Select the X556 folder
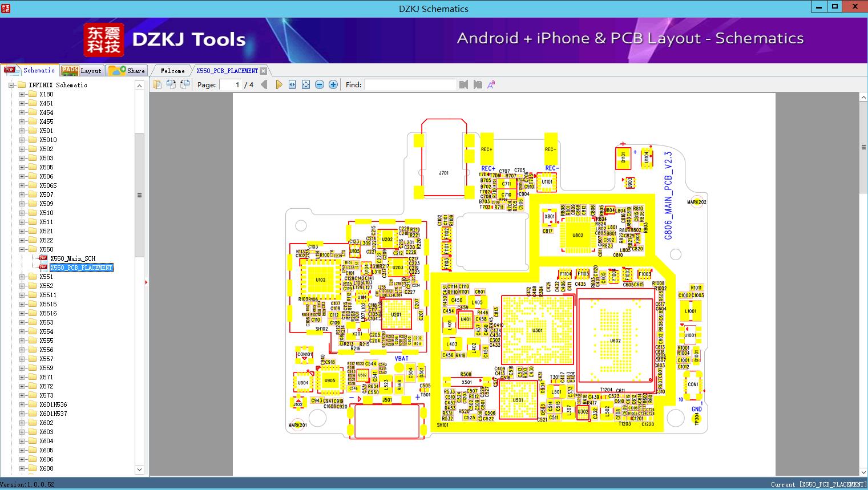The width and height of the screenshot is (868, 490). click(46, 350)
